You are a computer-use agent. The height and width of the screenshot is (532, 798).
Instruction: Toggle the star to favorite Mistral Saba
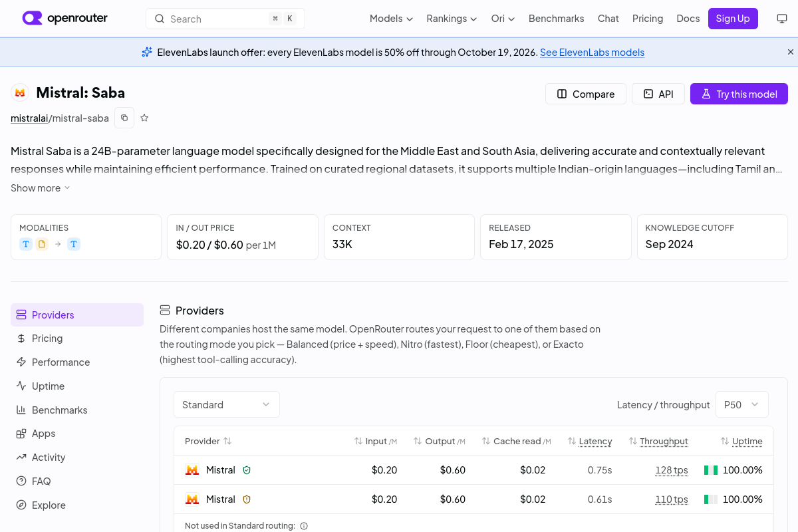(144, 118)
